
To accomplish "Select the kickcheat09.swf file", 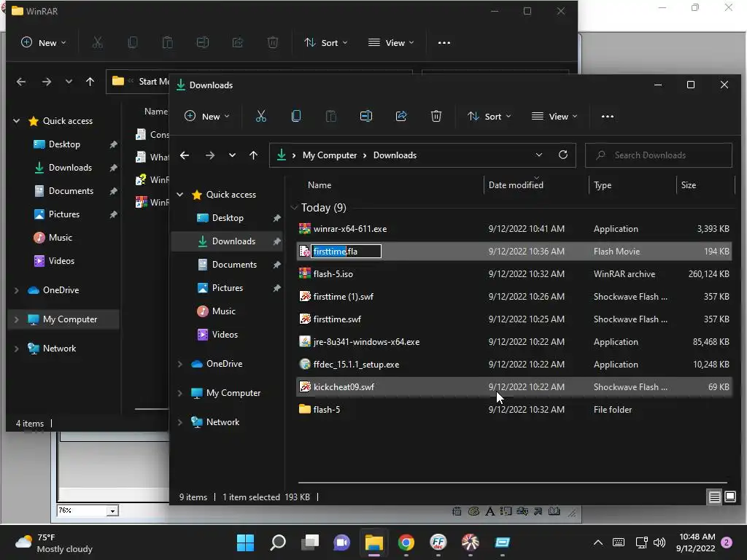I will point(344,387).
